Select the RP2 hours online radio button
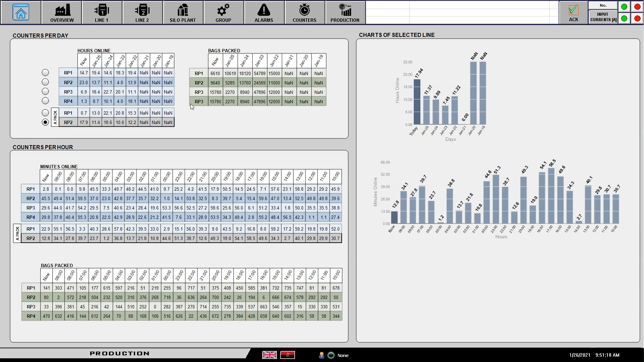Image resolution: width=644 pixels, height=362 pixels. 45,82
